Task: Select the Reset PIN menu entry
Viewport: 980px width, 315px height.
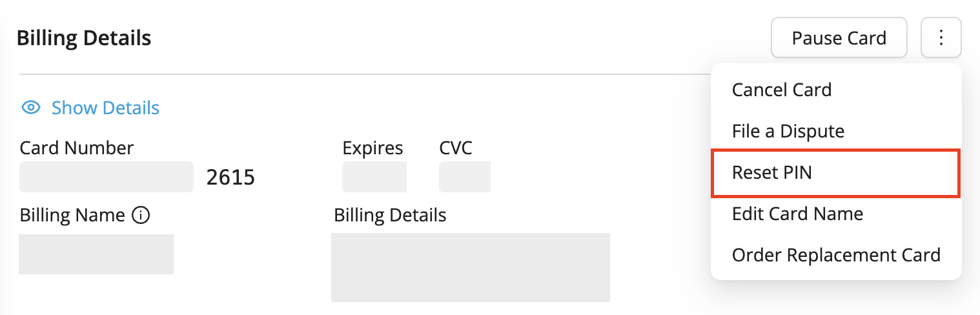Action: click(x=771, y=172)
